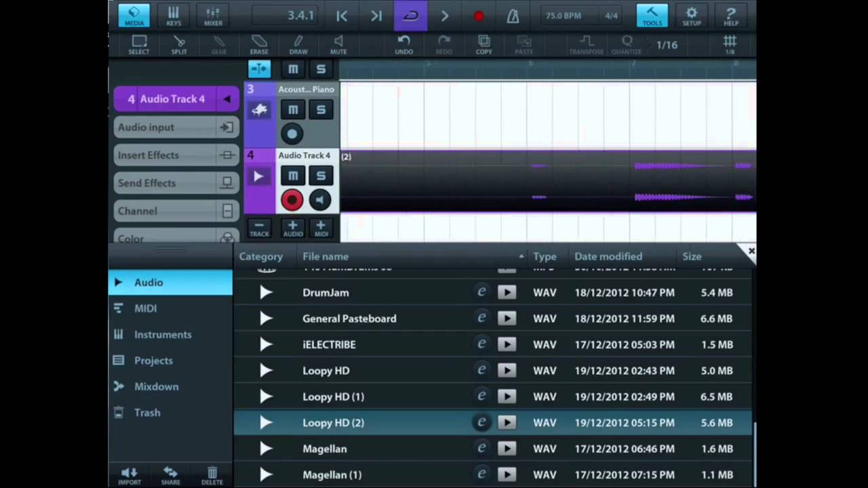Mute the Acoustic Piano track
Screen dimensions: 868x488
coord(293,110)
